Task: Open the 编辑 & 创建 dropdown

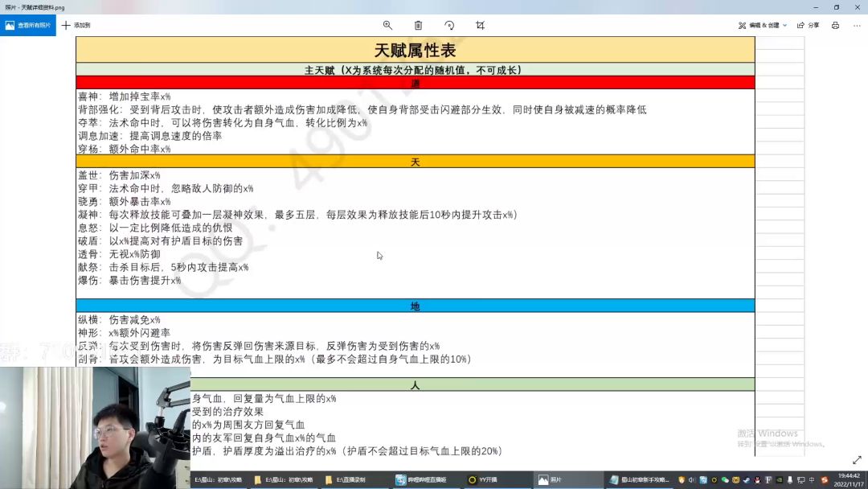Action: [763, 26]
